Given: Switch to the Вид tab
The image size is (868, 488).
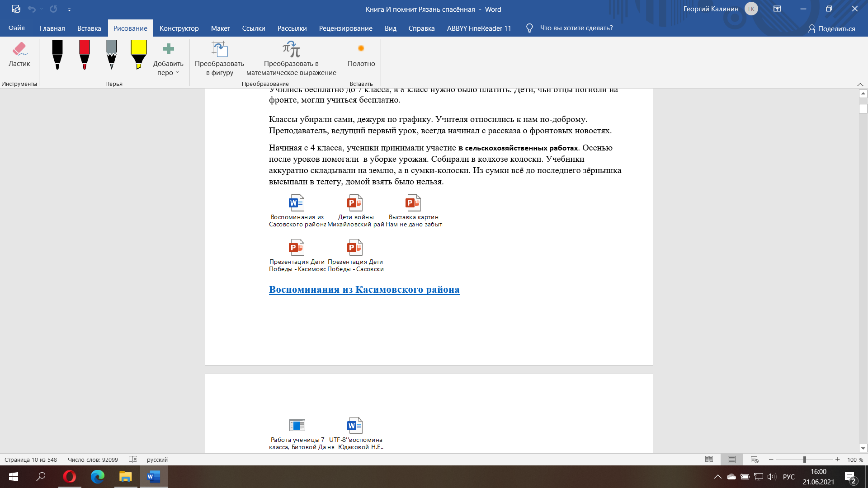Looking at the screenshot, I should tap(391, 28).
